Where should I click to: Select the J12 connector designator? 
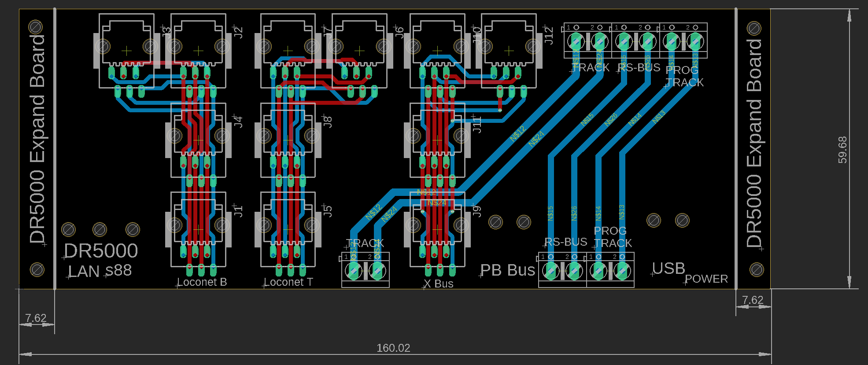548,35
